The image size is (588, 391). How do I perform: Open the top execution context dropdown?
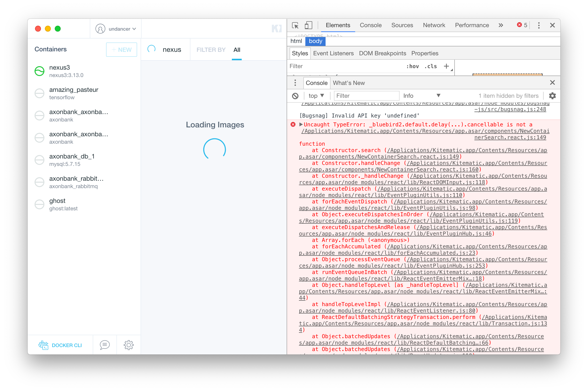(316, 96)
